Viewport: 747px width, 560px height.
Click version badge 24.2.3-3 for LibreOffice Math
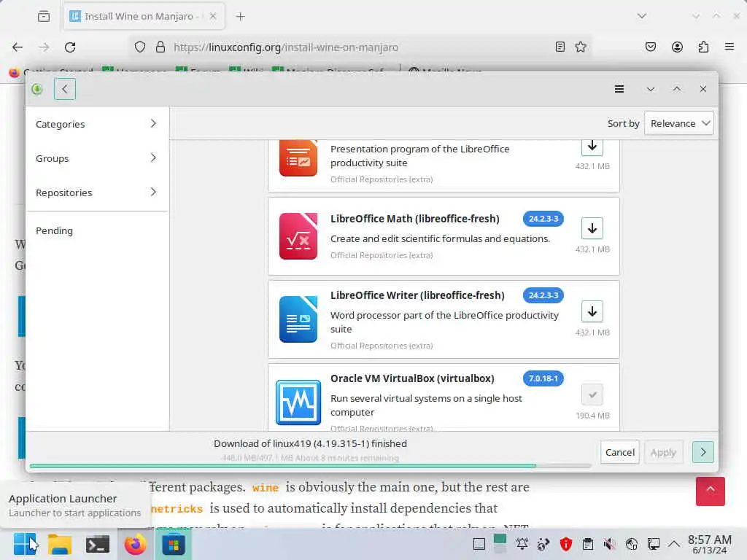pyautogui.click(x=543, y=219)
